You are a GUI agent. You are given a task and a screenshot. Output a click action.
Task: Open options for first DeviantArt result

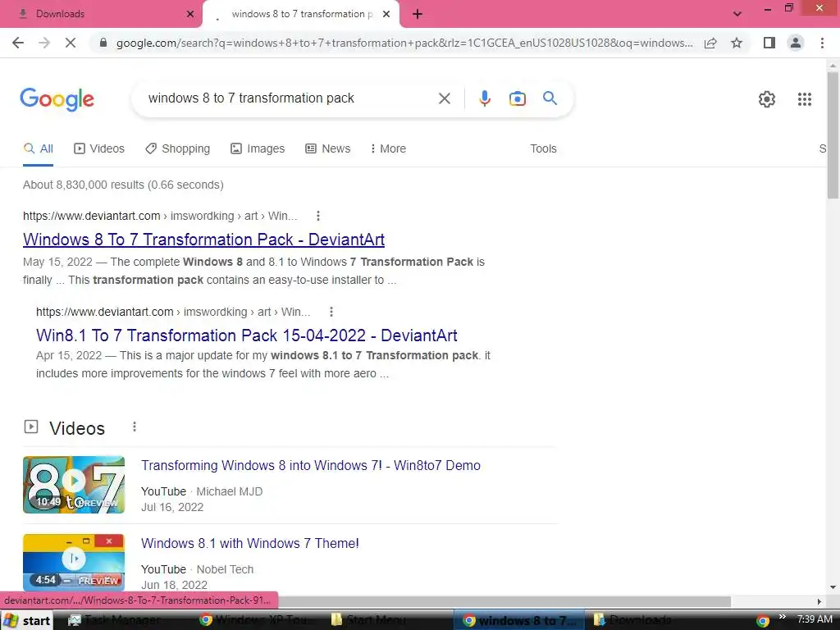[x=318, y=216]
